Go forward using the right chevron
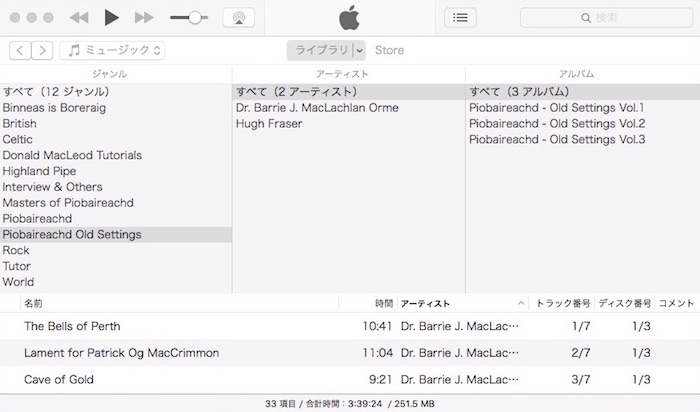Screen dimensions: 700x412 (x=44, y=50)
